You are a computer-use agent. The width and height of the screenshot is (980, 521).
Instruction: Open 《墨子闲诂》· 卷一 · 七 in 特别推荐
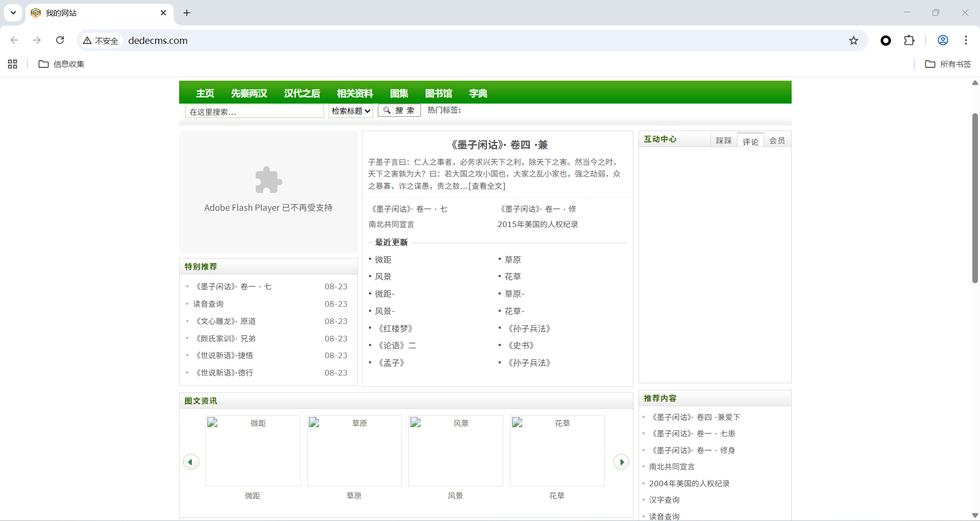point(233,286)
